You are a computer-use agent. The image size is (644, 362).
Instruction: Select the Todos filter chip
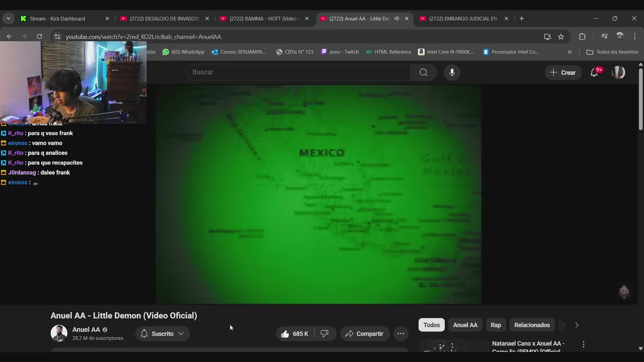[x=432, y=325]
